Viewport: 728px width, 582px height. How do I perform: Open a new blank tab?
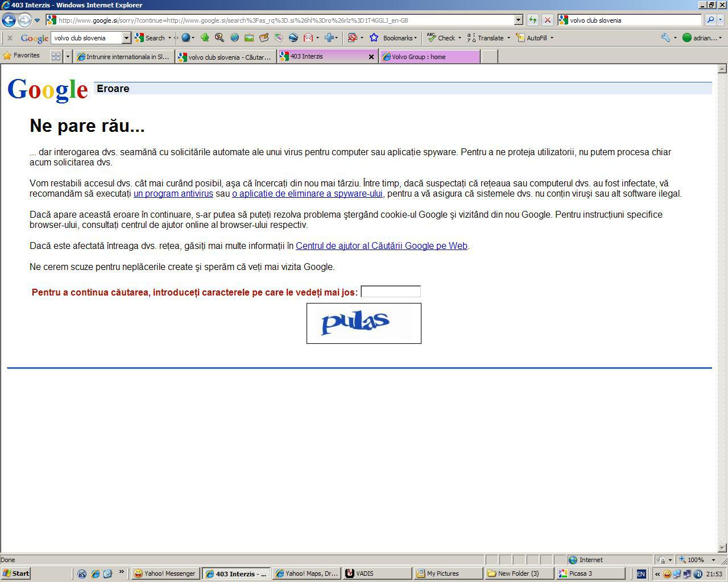point(489,57)
